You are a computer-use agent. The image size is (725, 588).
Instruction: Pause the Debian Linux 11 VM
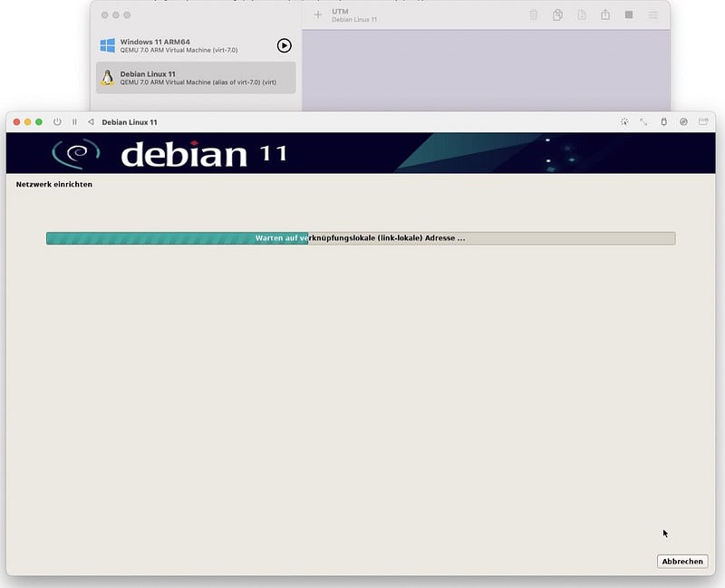click(74, 122)
